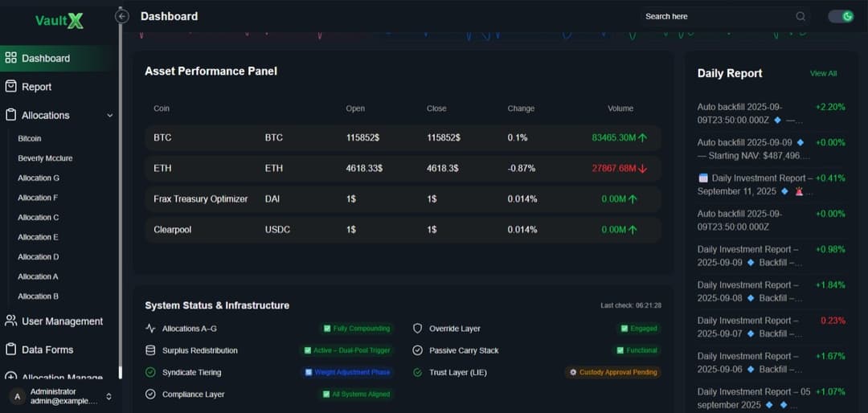Click the VaultX logo
The width and height of the screenshot is (868, 413).
(59, 21)
